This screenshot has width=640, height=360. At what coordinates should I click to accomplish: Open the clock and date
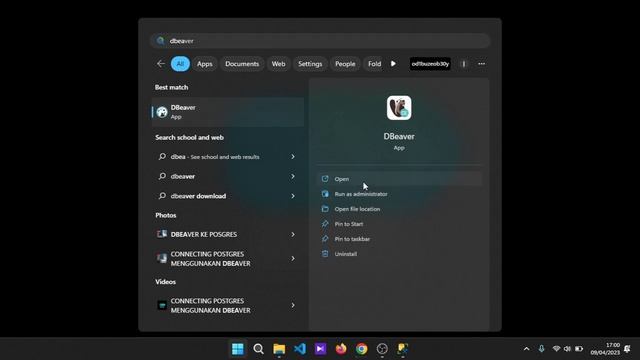click(x=605, y=349)
